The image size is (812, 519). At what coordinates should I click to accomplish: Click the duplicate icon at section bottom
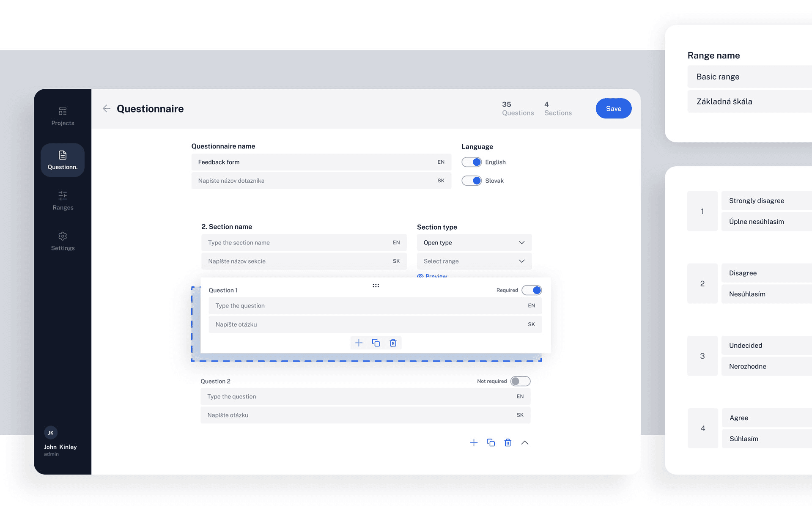491,442
